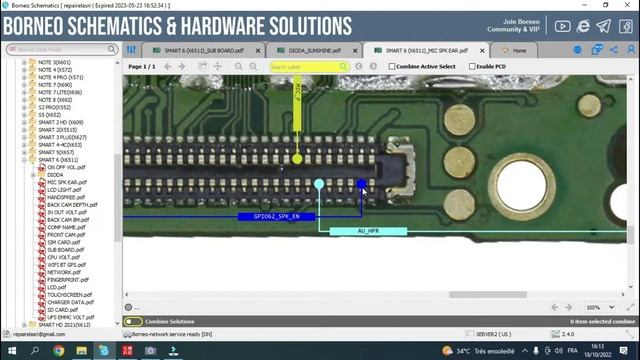Viewport: 640px width, 360px height.
Task: Open HANDSFREE.pdf in the tree
Action: pyautogui.click(x=66, y=198)
